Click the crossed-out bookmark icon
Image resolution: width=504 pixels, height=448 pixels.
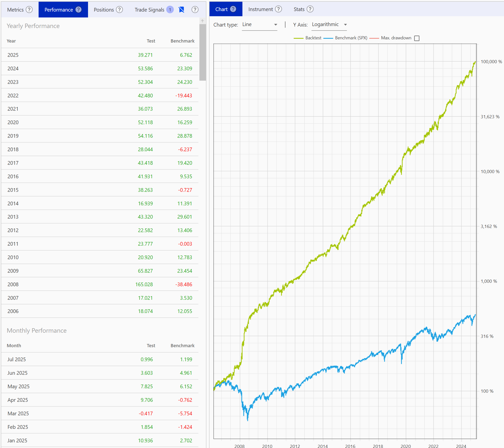tap(181, 10)
